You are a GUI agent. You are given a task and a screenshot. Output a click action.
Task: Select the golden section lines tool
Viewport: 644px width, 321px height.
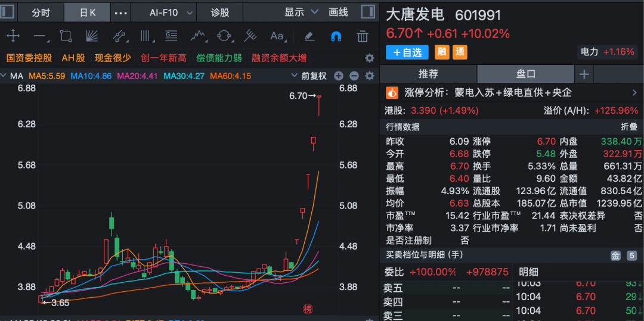[x=171, y=36]
